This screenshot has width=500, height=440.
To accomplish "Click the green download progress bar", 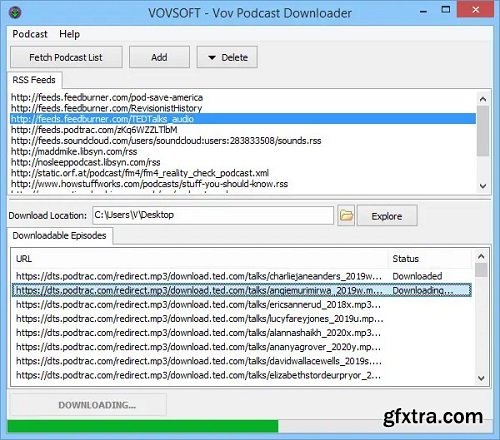I will [143, 426].
